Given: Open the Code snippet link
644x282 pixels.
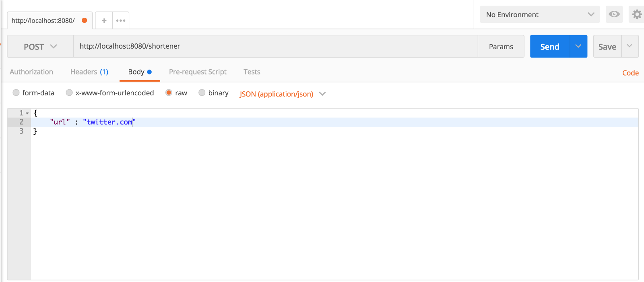Looking at the screenshot, I should (630, 73).
